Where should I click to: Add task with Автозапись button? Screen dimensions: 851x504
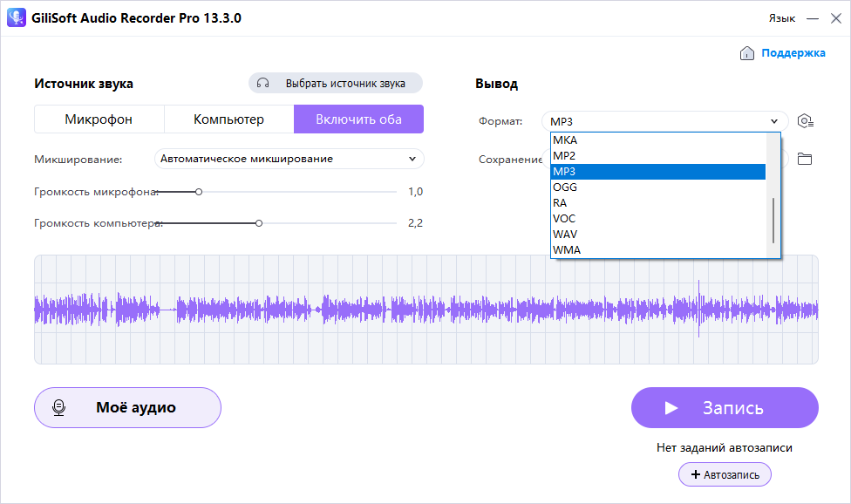point(725,474)
